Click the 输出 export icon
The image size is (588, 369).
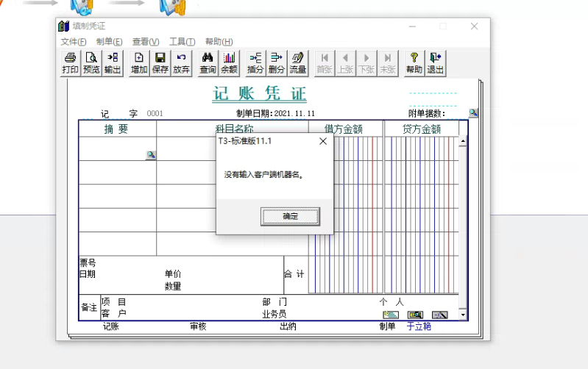[113, 63]
